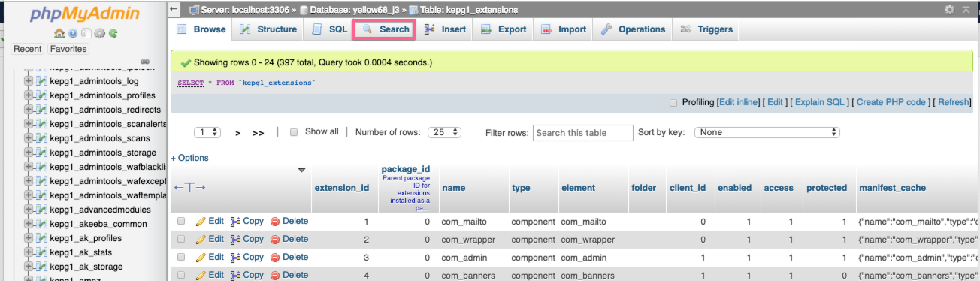Click Delete icon for com_mailto row
This screenshot has width=980, height=281.
275,222
